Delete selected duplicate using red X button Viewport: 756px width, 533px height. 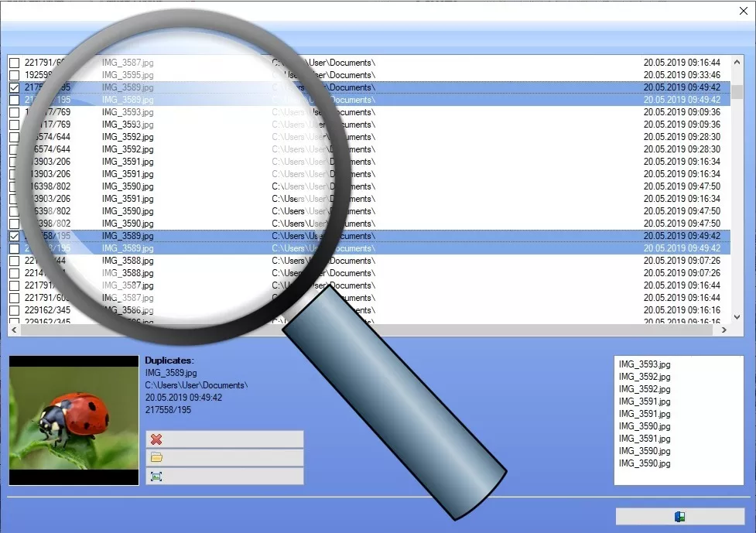click(x=225, y=439)
